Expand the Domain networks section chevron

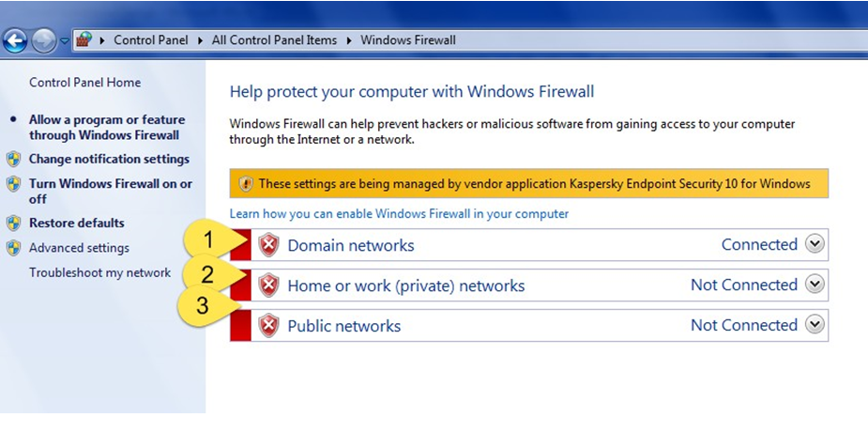point(815,244)
